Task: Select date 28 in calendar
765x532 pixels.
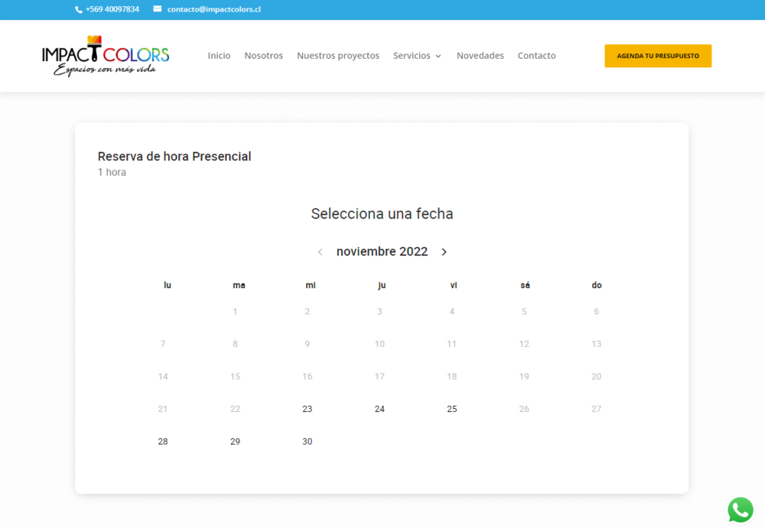Action: 163,442
